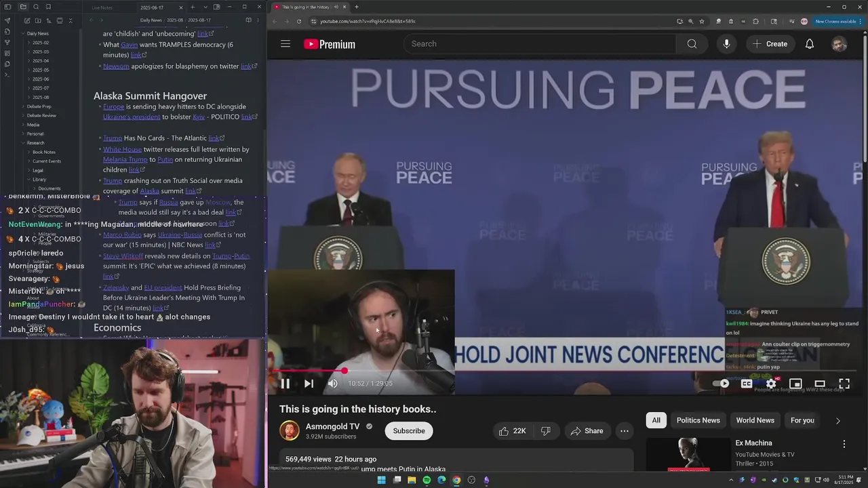Open YouTube notifications bell
The width and height of the screenshot is (868, 488).
click(x=810, y=44)
